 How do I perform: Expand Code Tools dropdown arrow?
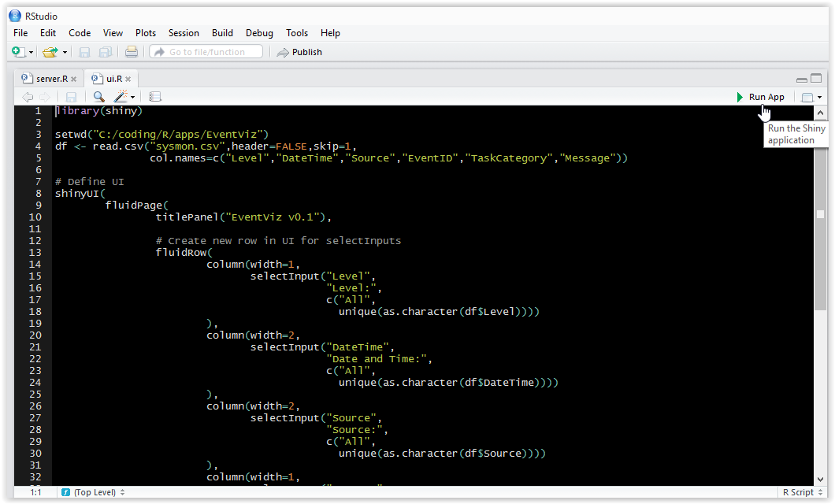[132, 98]
